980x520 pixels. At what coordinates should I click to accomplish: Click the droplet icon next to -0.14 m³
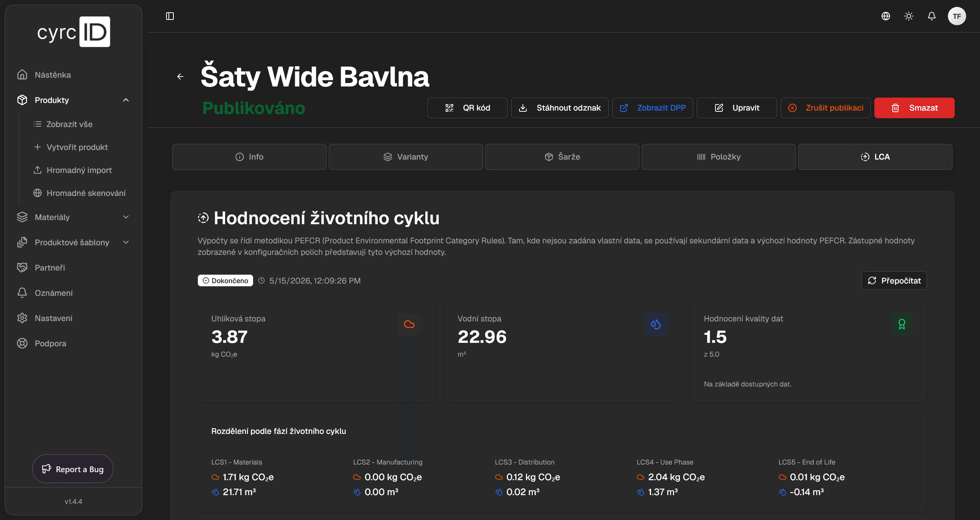coord(782,492)
